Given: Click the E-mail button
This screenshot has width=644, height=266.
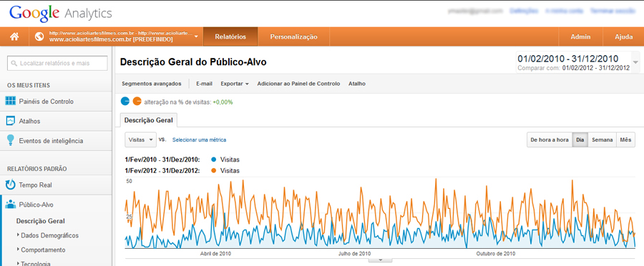Looking at the screenshot, I should tap(204, 84).
